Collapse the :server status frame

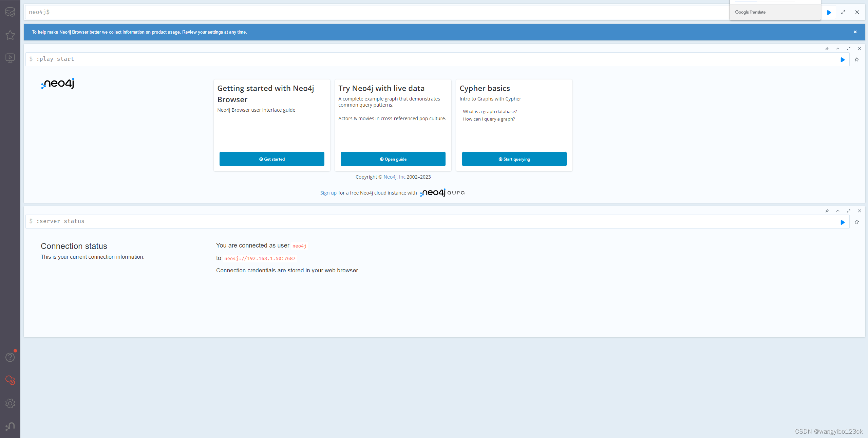point(838,211)
